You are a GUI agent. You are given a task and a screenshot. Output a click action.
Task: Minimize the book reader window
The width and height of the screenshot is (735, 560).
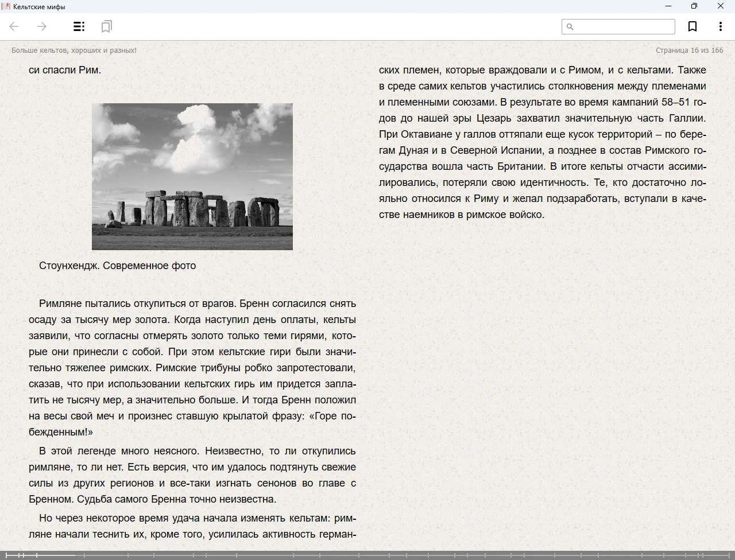click(668, 6)
